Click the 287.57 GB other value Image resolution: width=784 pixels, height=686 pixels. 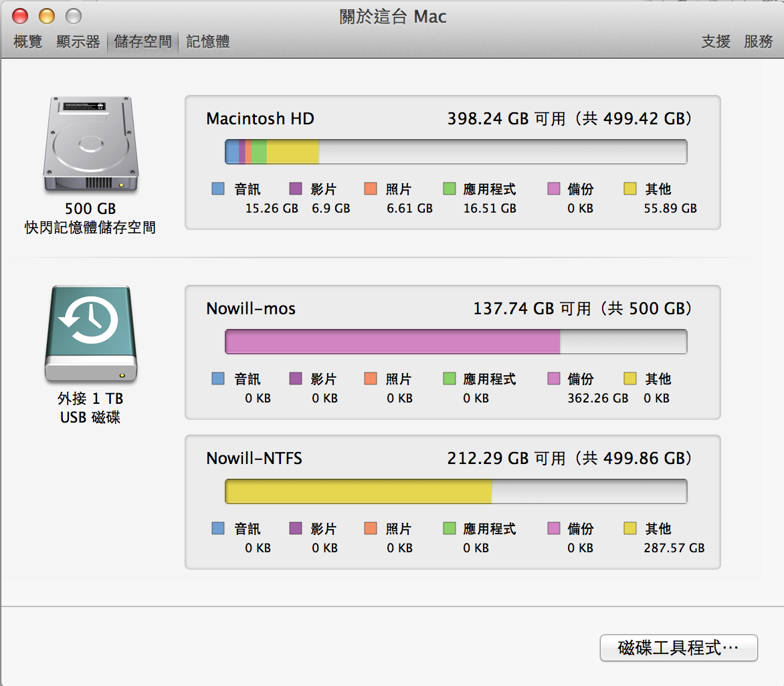click(x=674, y=548)
